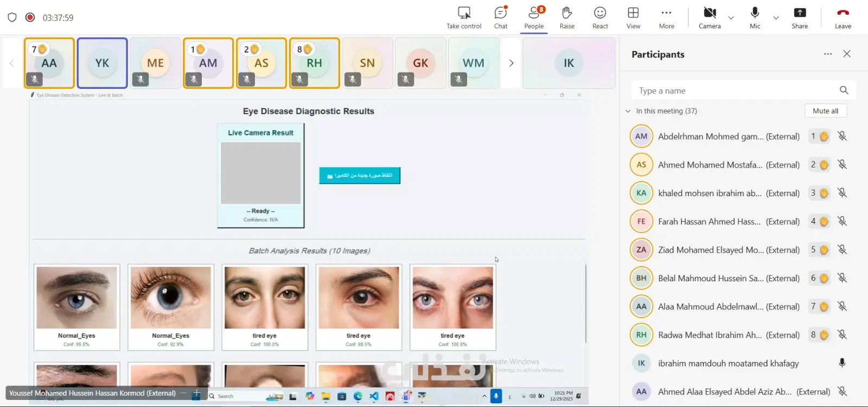Click Ziad Mohamed's raised hand badge
Screen dimensions: 868x407
pos(819,250)
